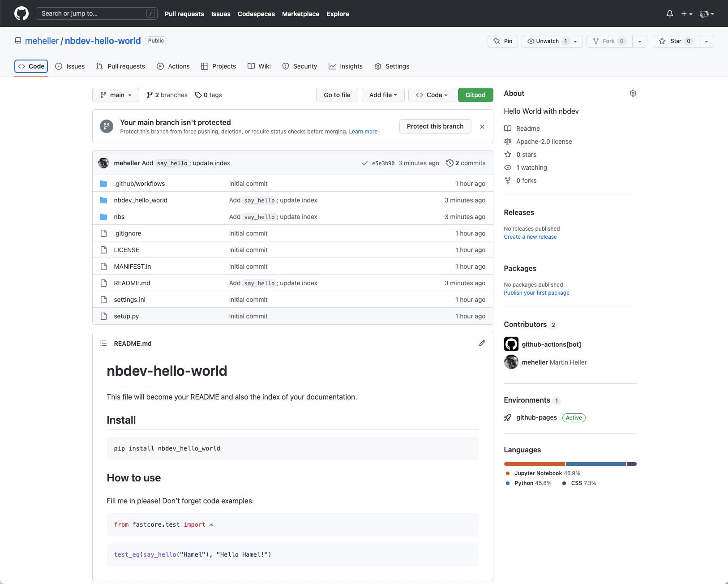Expand the Unwatch notification options arrow
The height and width of the screenshot is (584, 728).
[575, 41]
